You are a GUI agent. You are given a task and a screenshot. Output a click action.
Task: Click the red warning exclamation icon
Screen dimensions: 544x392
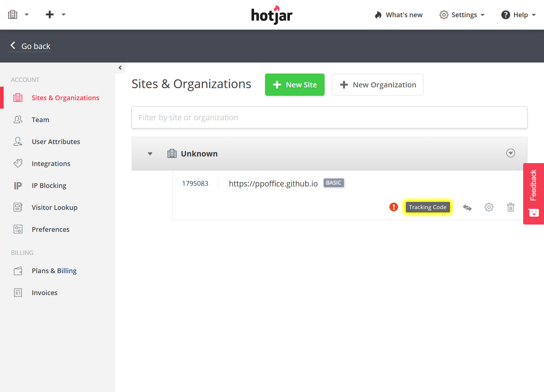coord(394,207)
